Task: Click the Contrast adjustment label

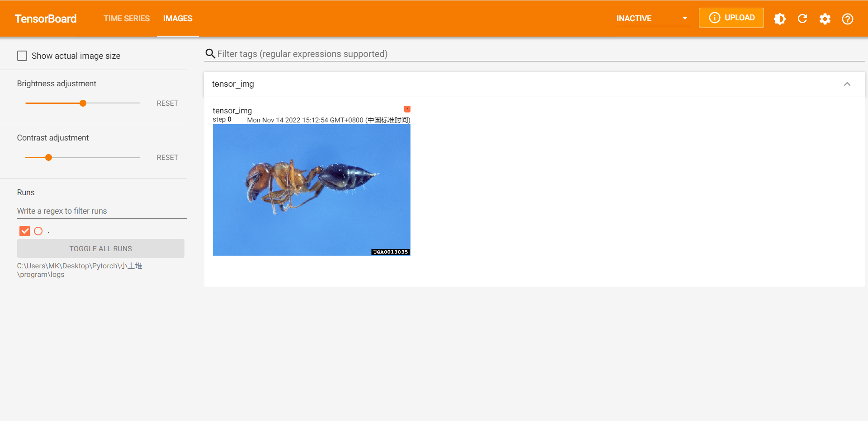Action: [x=53, y=138]
